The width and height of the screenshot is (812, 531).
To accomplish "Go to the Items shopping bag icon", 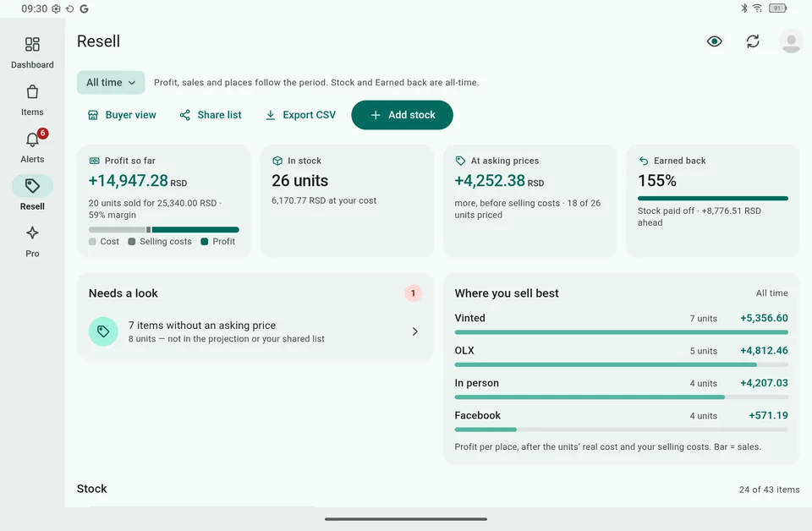I will 32,93.
